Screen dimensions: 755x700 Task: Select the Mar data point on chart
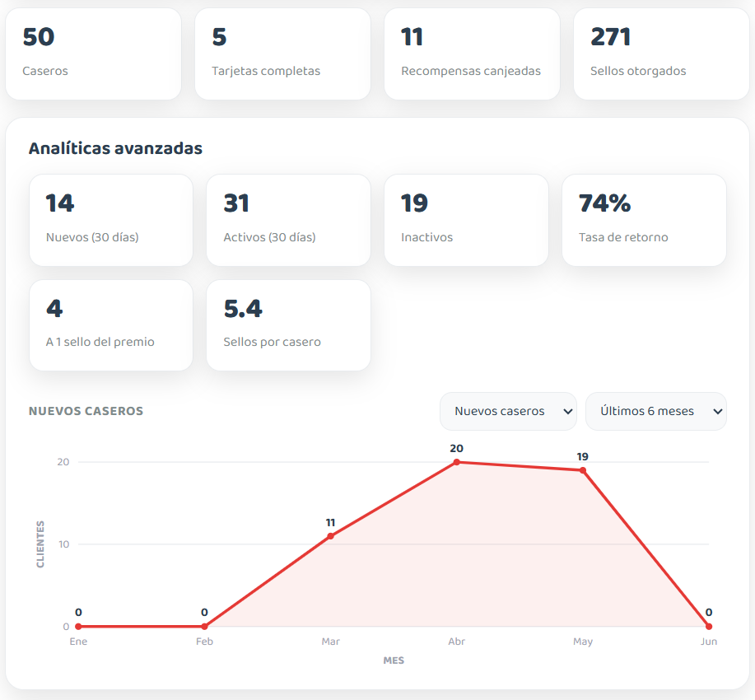(x=330, y=536)
